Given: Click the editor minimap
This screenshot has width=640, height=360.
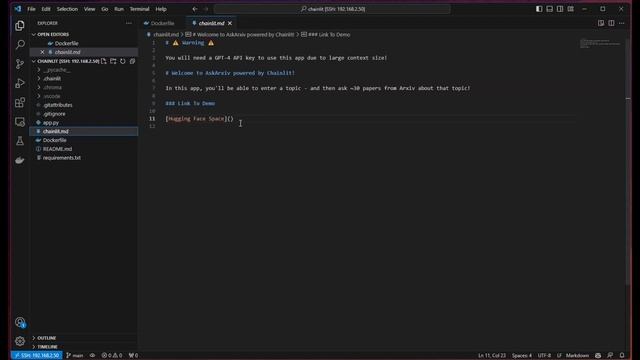Looking at the screenshot, I should [x=600, y=43].
